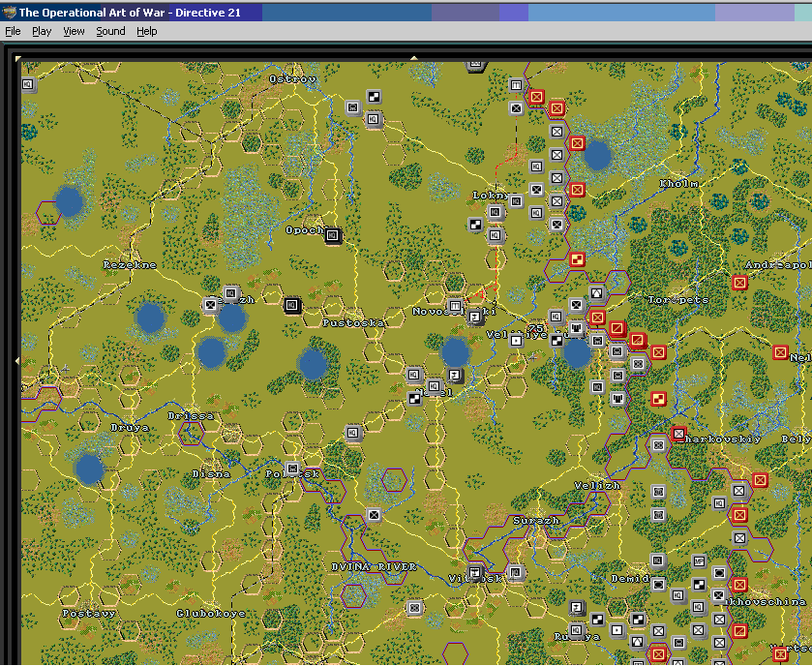The width and height of the screenshot is (812, 666).
Task: Click the DVINA RIVER label
Action: pos(374,567)
